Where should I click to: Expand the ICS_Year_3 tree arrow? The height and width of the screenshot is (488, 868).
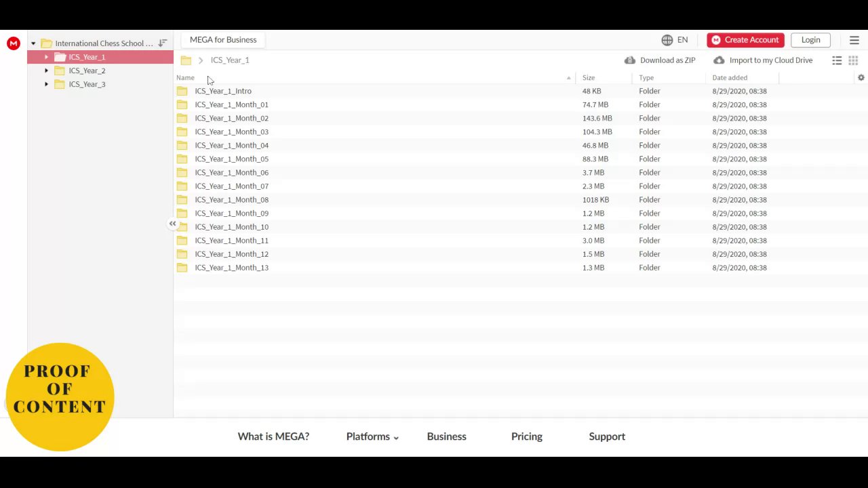click(x=46, y=84)
